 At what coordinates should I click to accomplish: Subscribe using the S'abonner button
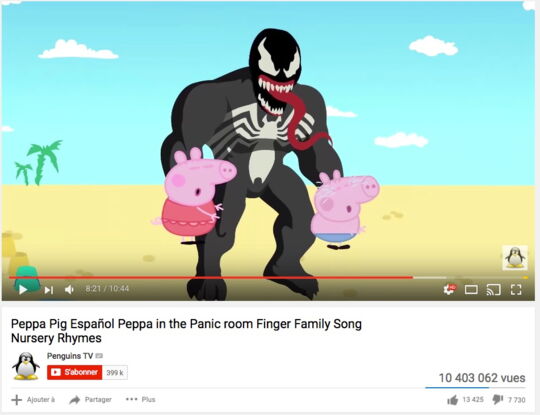tap(75, 372)
